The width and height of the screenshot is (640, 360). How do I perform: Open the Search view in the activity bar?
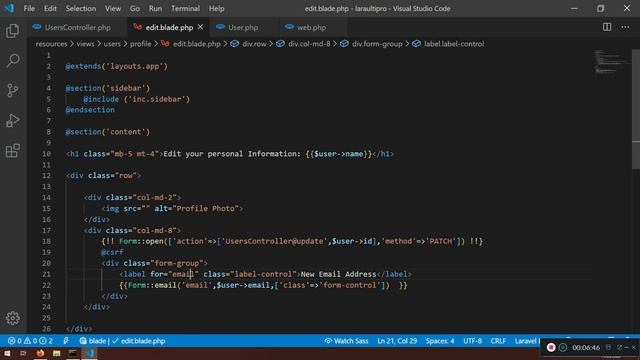pyautogui.click(x=13, y=61)
